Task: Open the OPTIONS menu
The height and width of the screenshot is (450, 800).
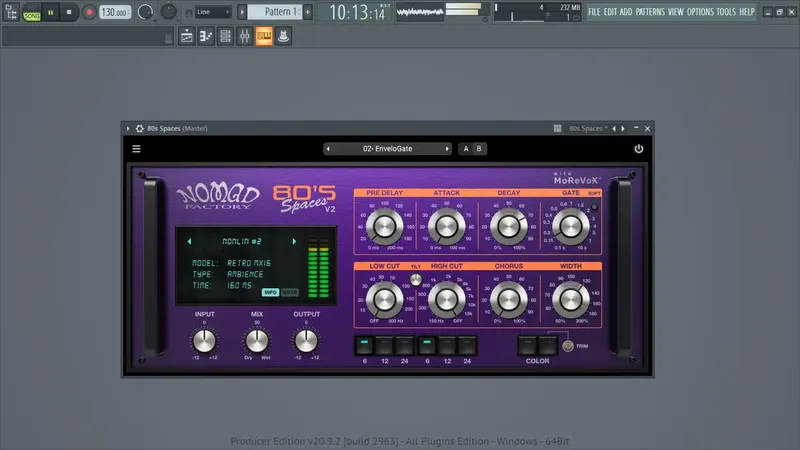Action: point(700,12)
